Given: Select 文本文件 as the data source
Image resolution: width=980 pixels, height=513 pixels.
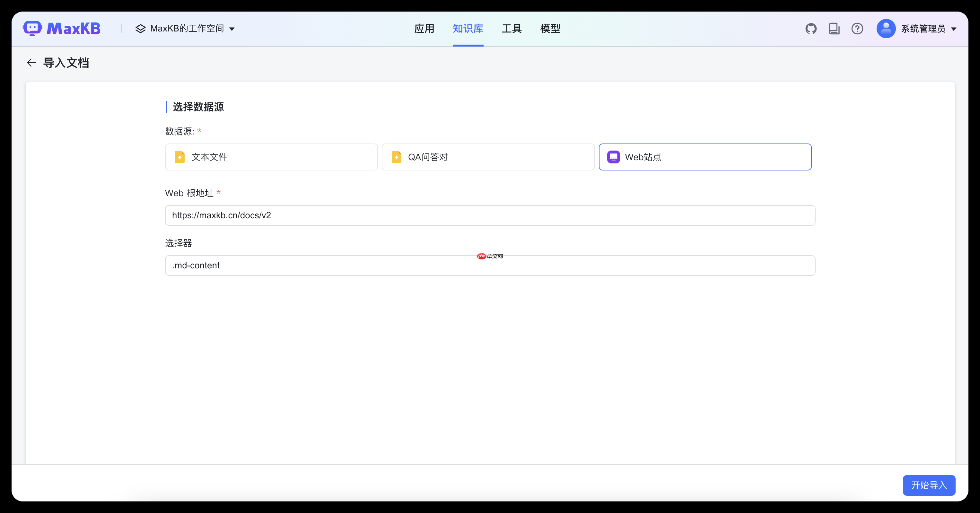Looking at the screenshot, I should pyautogui.click(x=271, y=157).
